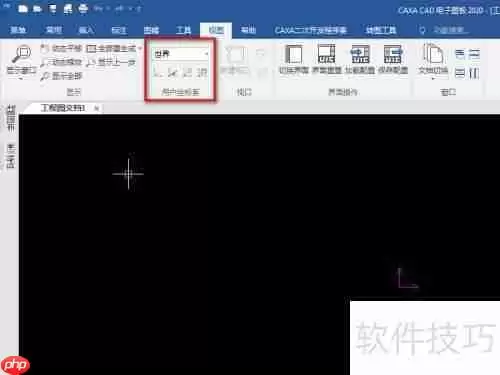Open the 文档切换 document switch dropdown
This screenshot has height=375, width=500.
pos(433,62)
